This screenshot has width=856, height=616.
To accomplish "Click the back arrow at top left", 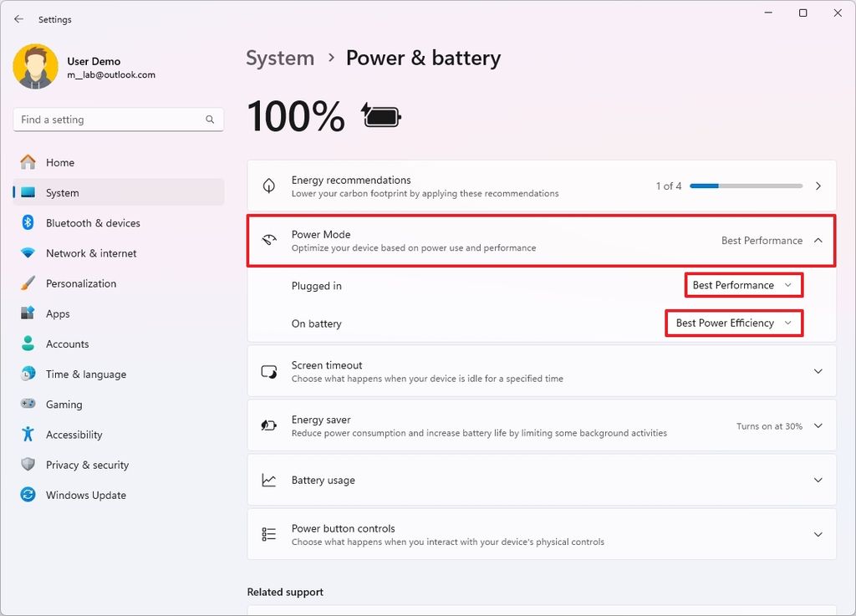I will click(x=18, y=18).
